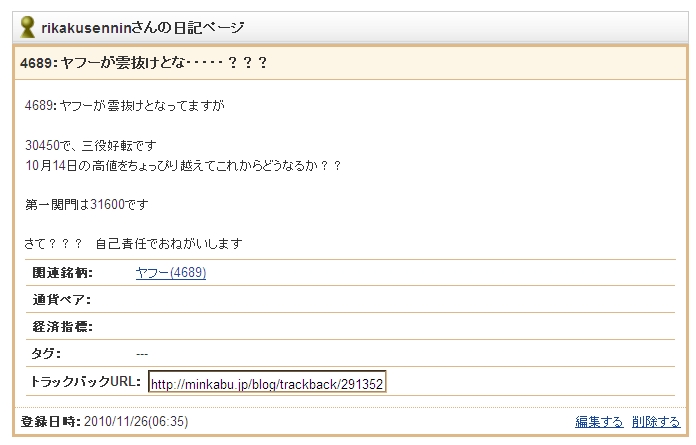This screenshot has width=696, height=445.
Task: Click the 関連銘柄 row label
Action: tap(61, 272)
